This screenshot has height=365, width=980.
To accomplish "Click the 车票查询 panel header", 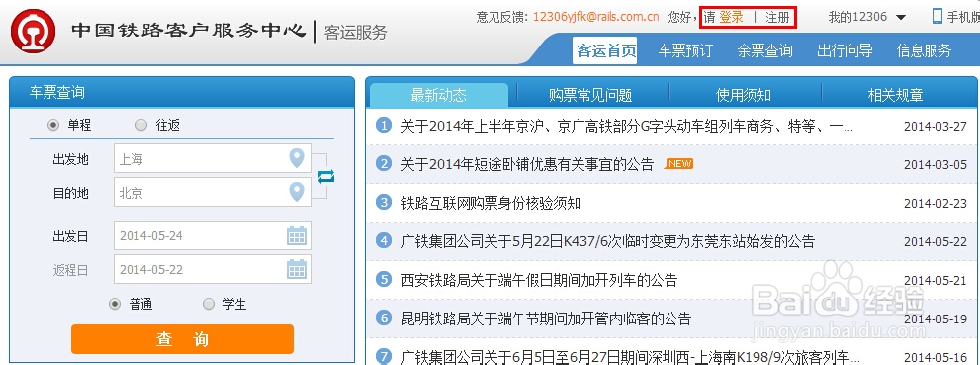I will [182, 93].
